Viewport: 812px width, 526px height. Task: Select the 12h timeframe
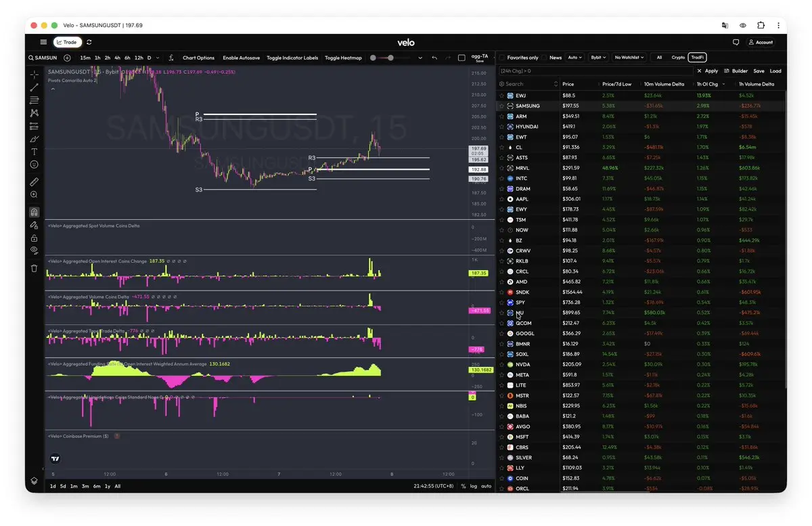click(x=139, y=58)
